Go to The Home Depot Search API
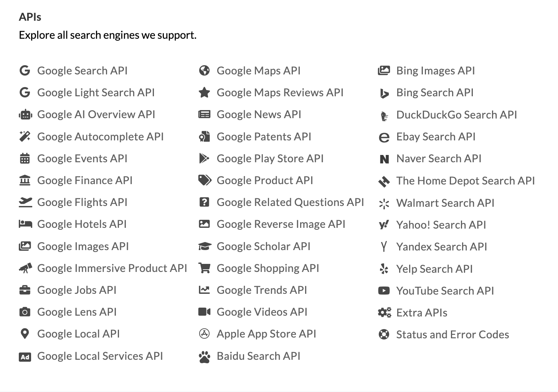Viewport: 558px width, 392px height. tap(466, 181)
